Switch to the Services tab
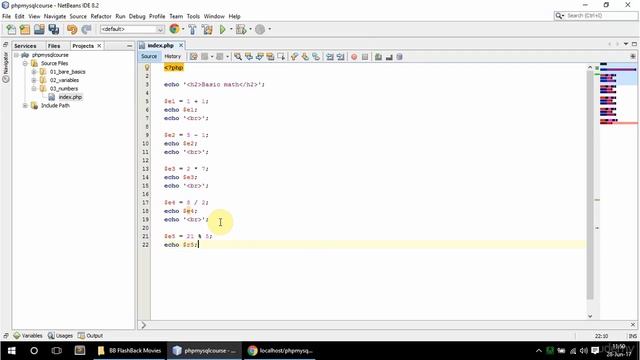Image resolution: width=640 pixels, height=360 pixels. [x=25, y=46]
